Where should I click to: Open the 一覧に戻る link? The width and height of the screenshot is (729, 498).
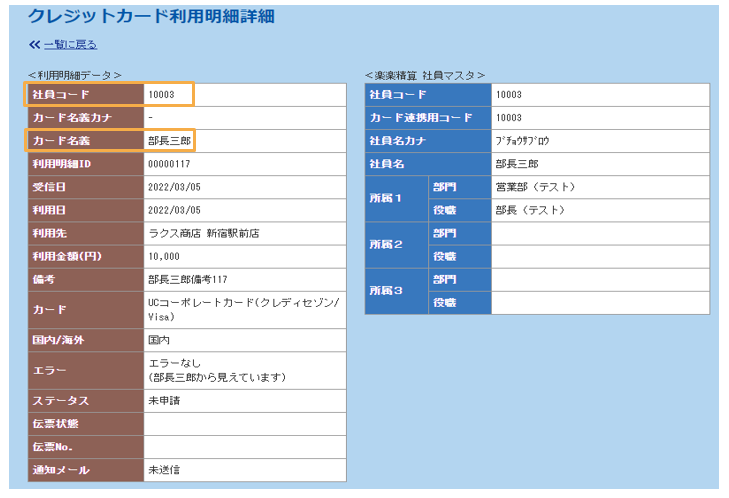(x=70, y=45)
